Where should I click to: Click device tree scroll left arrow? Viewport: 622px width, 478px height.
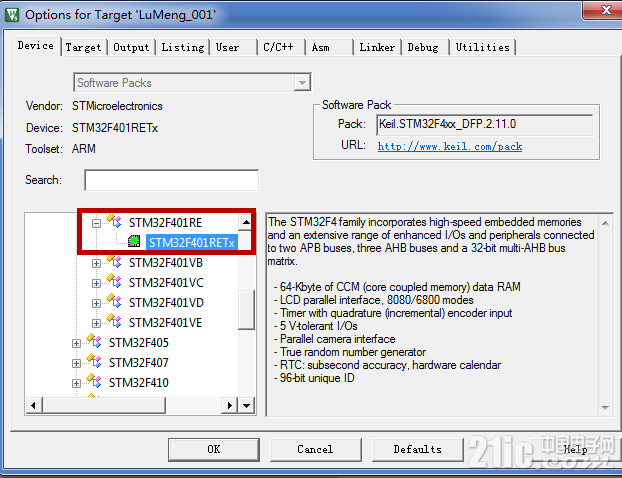pyautogui.click(x=34, y=405)
